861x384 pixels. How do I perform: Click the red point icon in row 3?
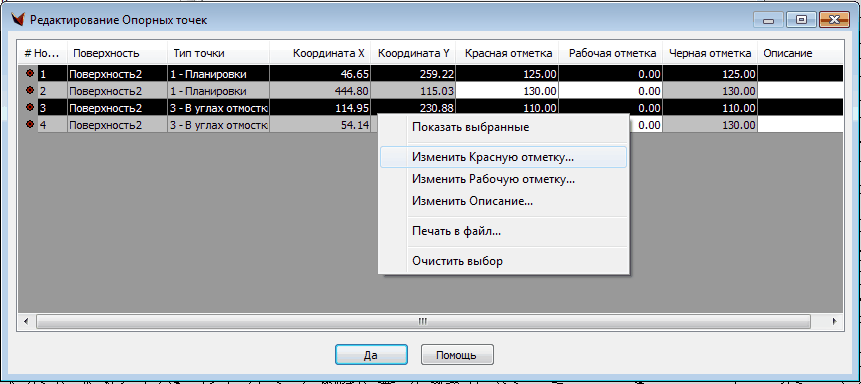point(29,108)
